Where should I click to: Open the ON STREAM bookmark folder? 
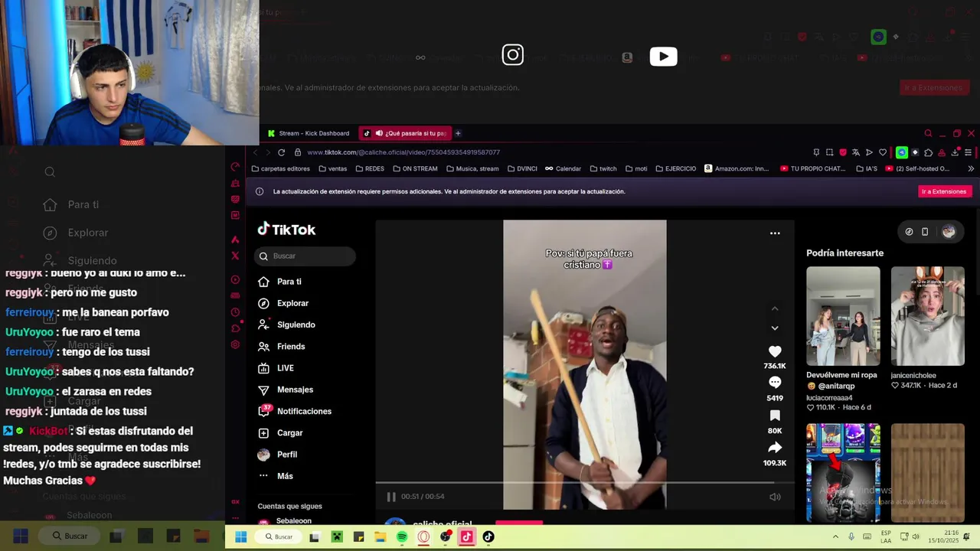[x=415, y=168]
